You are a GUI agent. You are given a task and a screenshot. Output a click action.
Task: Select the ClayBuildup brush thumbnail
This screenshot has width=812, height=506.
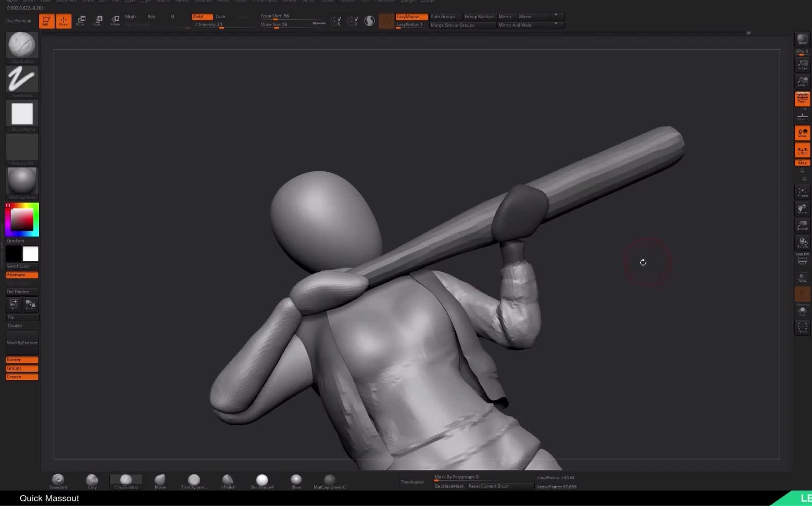point(22,44)
